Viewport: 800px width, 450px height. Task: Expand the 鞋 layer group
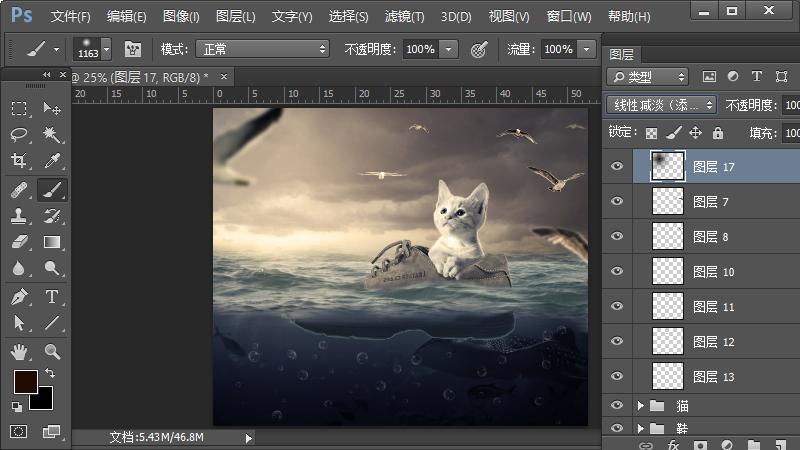click(640, 428)
